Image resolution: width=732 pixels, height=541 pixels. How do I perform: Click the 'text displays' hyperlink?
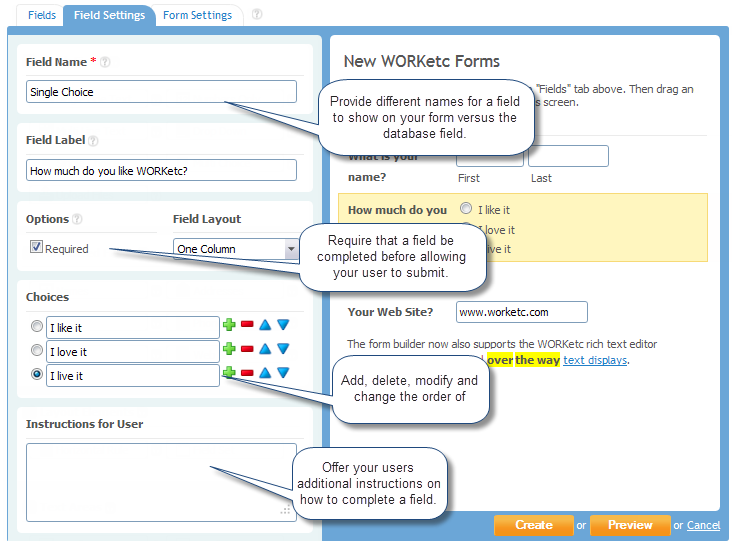coord(595,360)
